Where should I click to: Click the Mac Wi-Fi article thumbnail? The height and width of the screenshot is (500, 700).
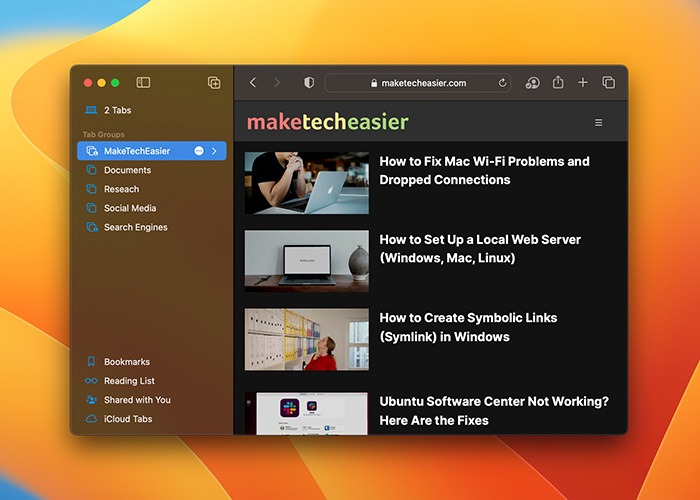point(307,183)
